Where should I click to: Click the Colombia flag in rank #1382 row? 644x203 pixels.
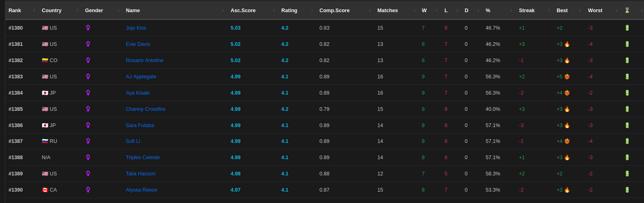coord(45,60)
